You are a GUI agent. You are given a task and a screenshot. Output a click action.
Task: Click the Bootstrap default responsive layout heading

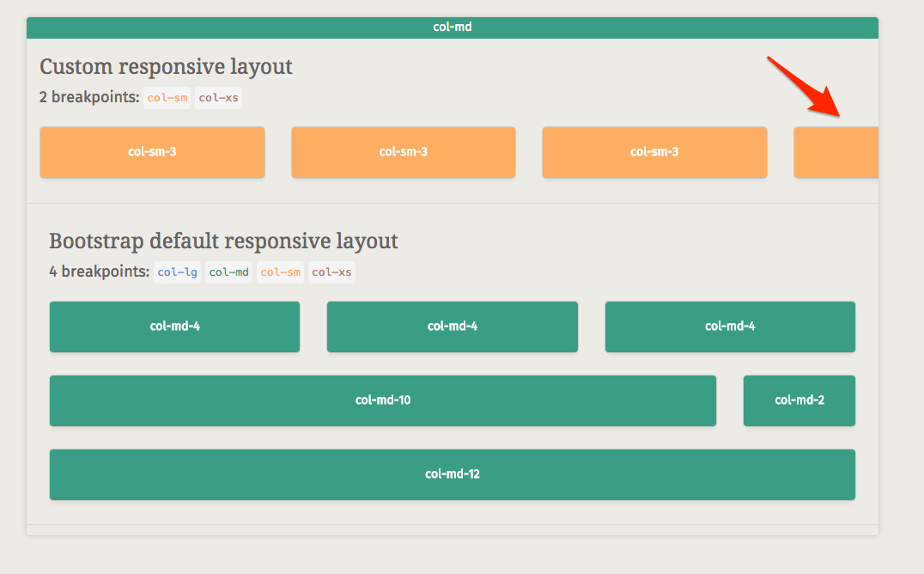point(223,241)
